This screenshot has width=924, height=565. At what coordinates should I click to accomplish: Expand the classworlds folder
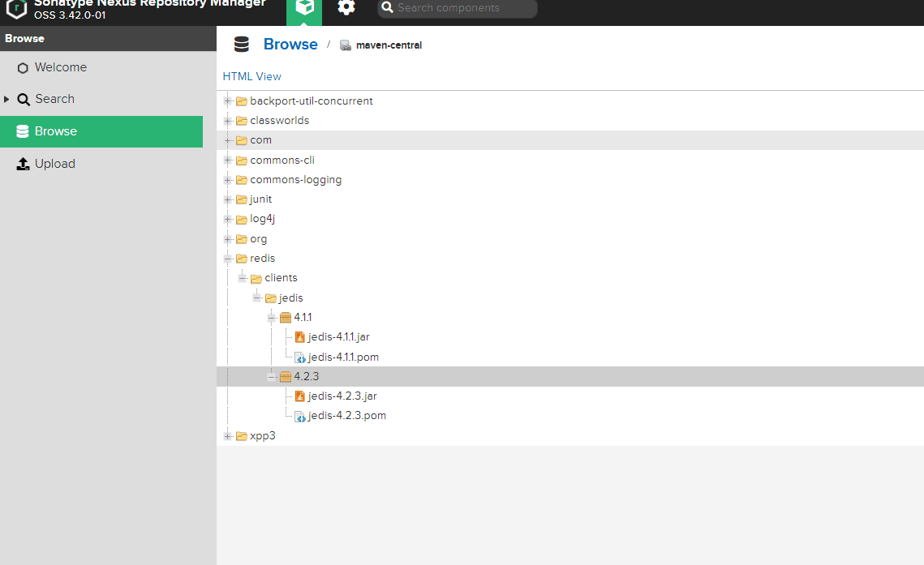[x=227, y=121]
